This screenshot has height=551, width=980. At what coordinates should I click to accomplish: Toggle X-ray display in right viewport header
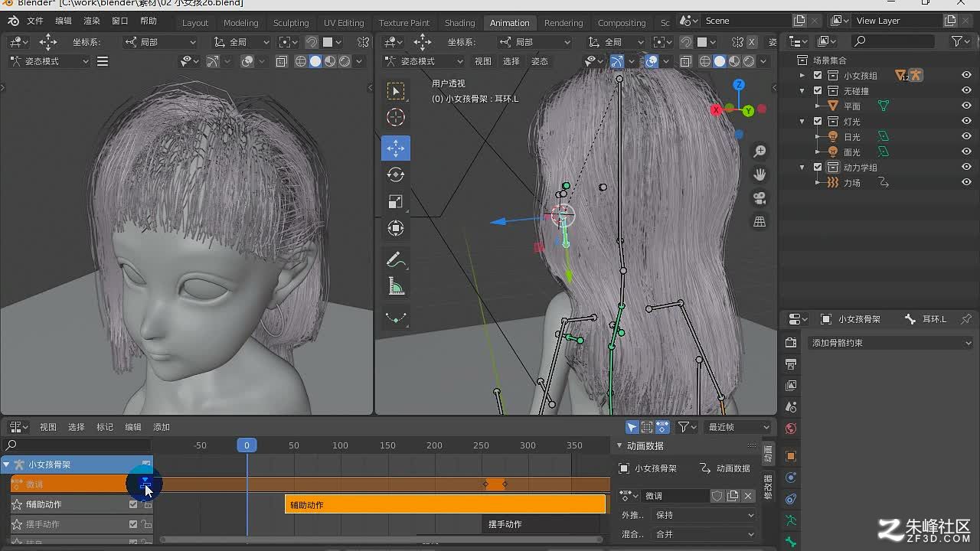click(685, 61)
